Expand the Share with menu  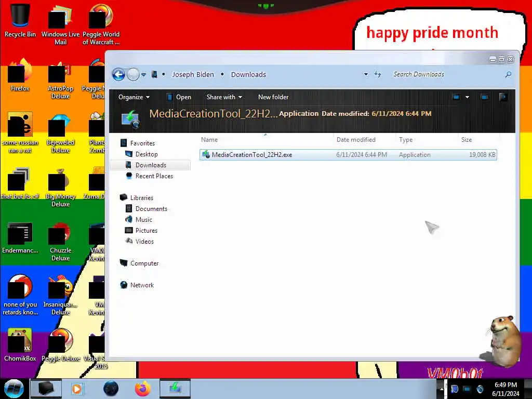pos(224,97)
